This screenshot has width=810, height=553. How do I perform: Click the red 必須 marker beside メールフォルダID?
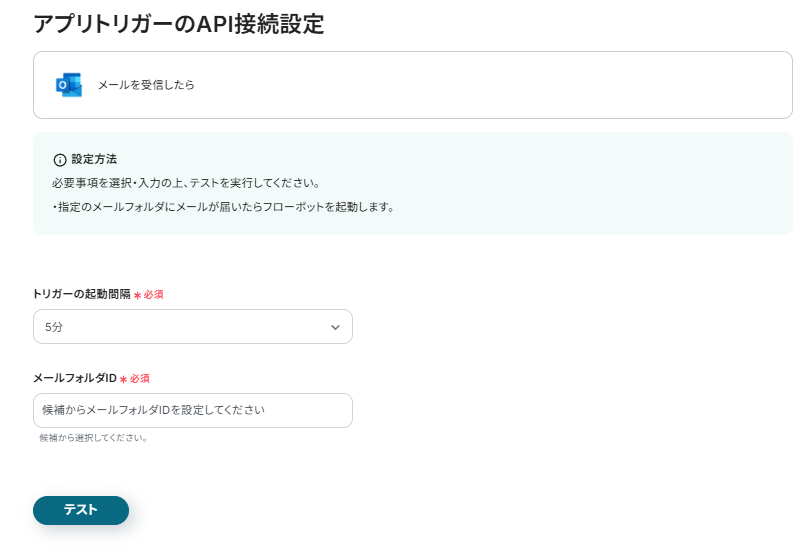point(140,379)
